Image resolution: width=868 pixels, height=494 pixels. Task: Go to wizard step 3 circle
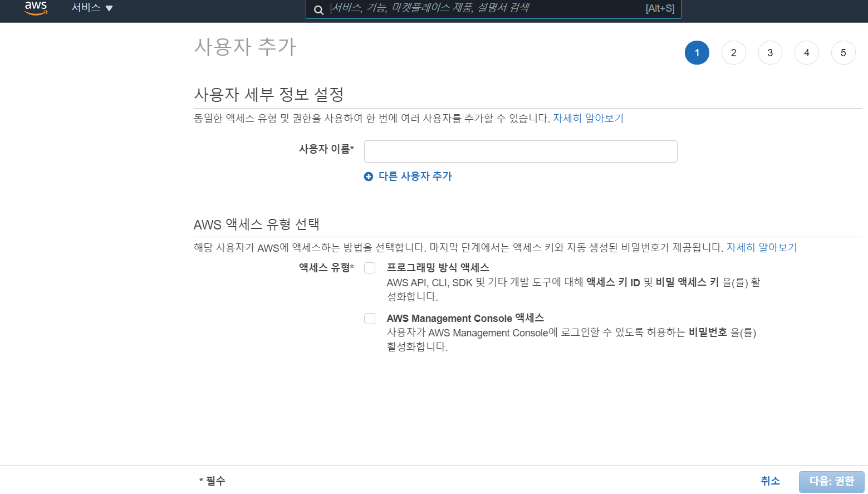(770, 53)
